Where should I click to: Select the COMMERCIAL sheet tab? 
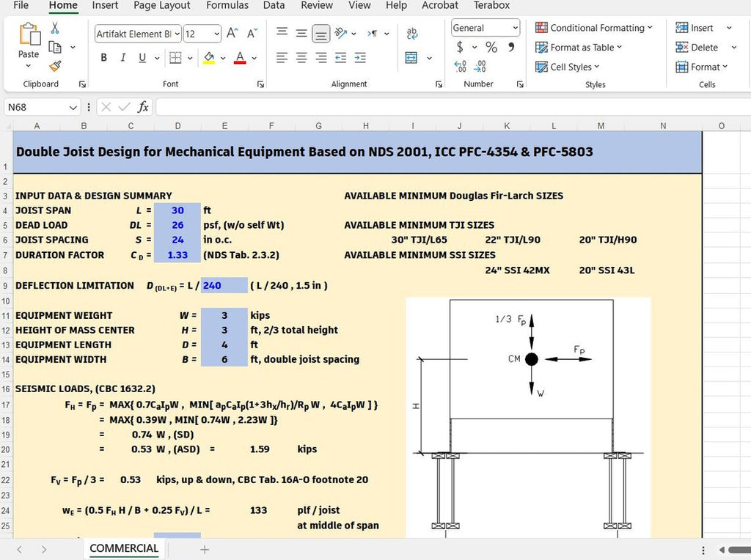click(124, 548)
